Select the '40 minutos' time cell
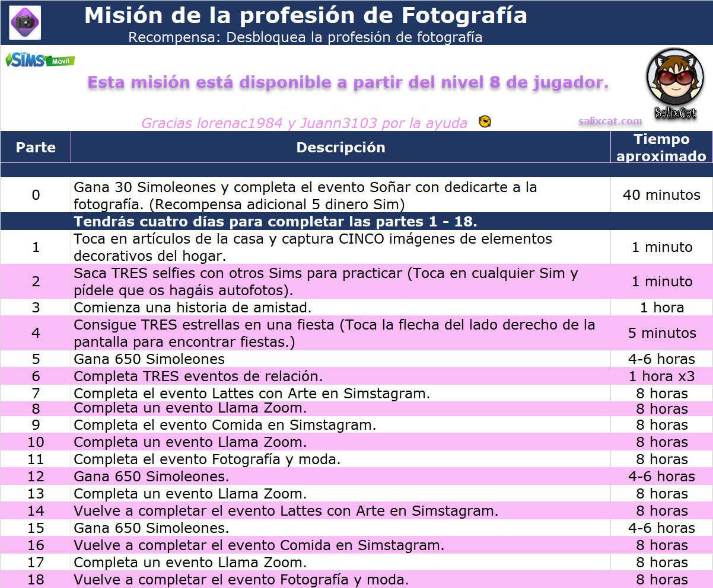Screen dimensions: 713x588 point(661,195)
